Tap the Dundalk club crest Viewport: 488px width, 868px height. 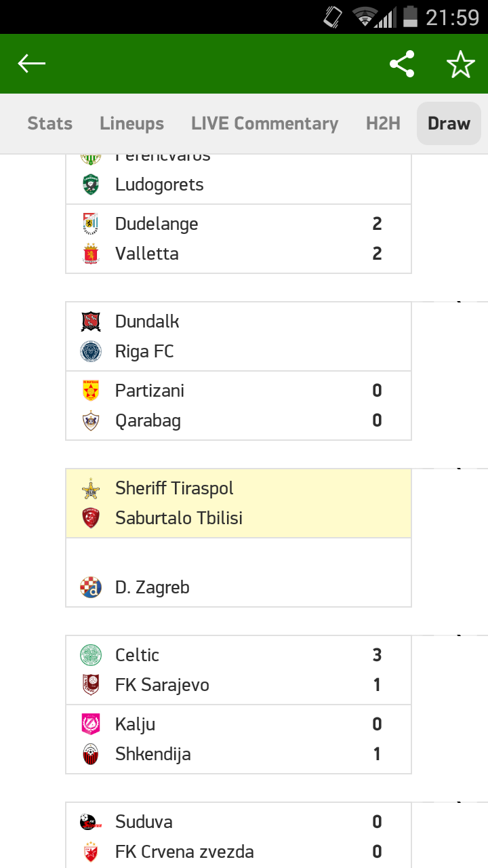91,321
